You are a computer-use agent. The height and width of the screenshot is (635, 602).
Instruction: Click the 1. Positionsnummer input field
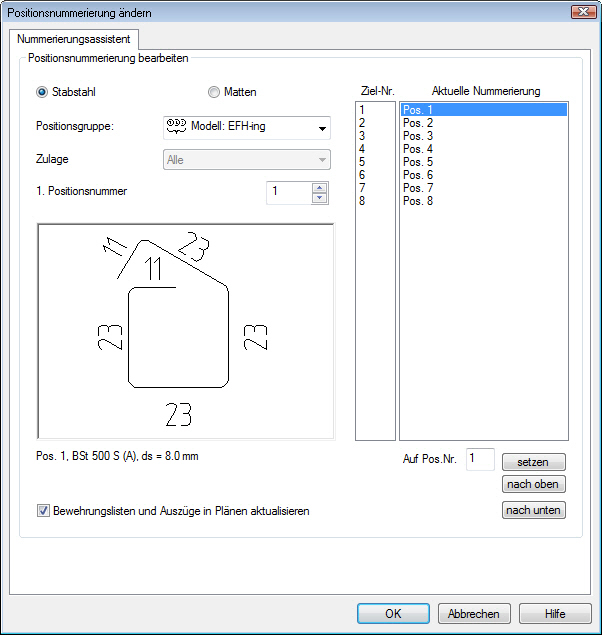289,193
